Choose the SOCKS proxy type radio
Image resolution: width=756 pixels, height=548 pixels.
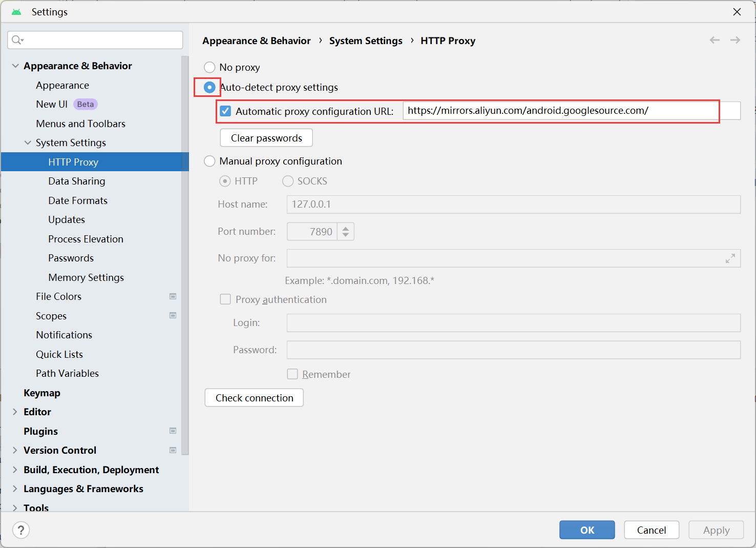tap(288, 181)
